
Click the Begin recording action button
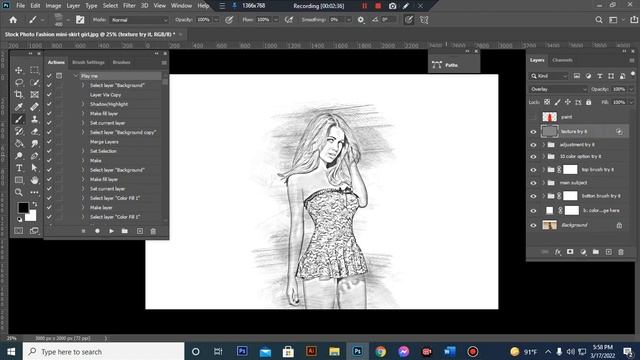(x=97, y=231)
